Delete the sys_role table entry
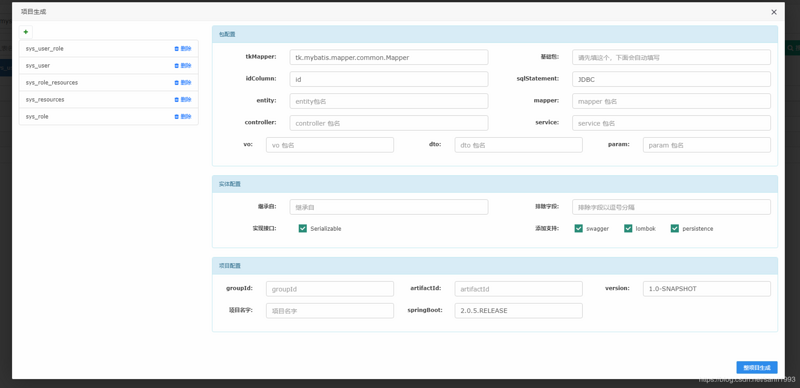The height and width of the screenshot is (388, 800). click(183, 116)
